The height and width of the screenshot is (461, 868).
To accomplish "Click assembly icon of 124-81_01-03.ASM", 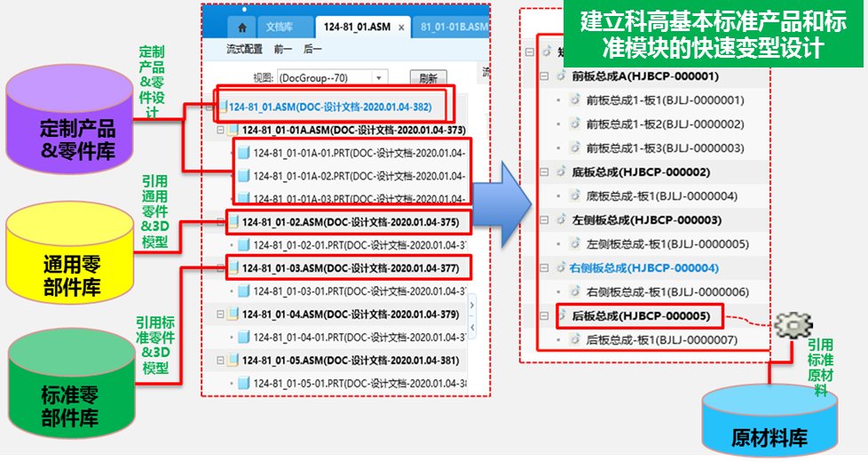I will pos(233,268).
